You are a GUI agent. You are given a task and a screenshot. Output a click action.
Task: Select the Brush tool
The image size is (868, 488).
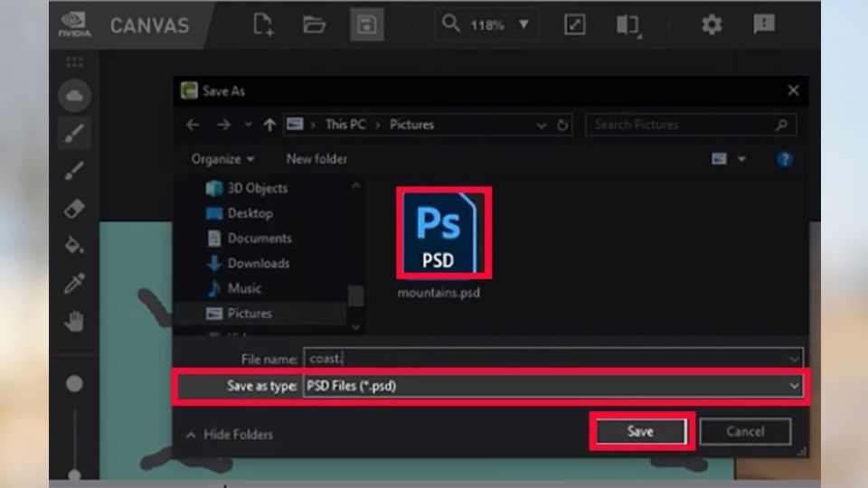(x=74, y=134)
